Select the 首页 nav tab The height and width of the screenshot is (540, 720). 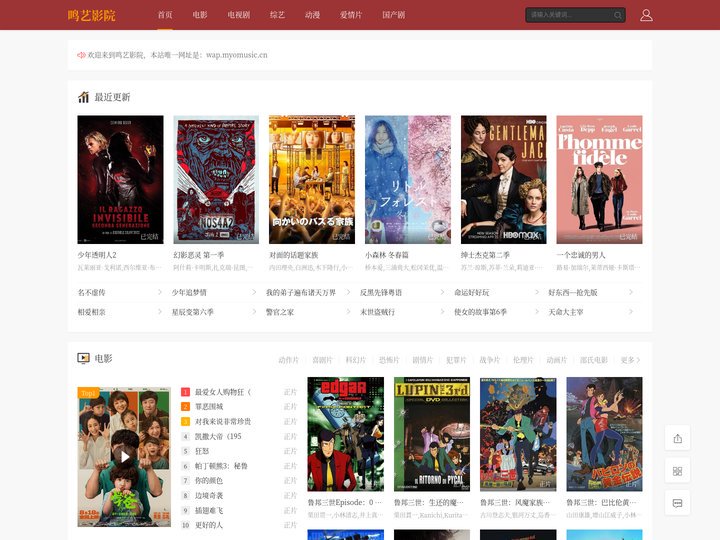coord(165,15)
